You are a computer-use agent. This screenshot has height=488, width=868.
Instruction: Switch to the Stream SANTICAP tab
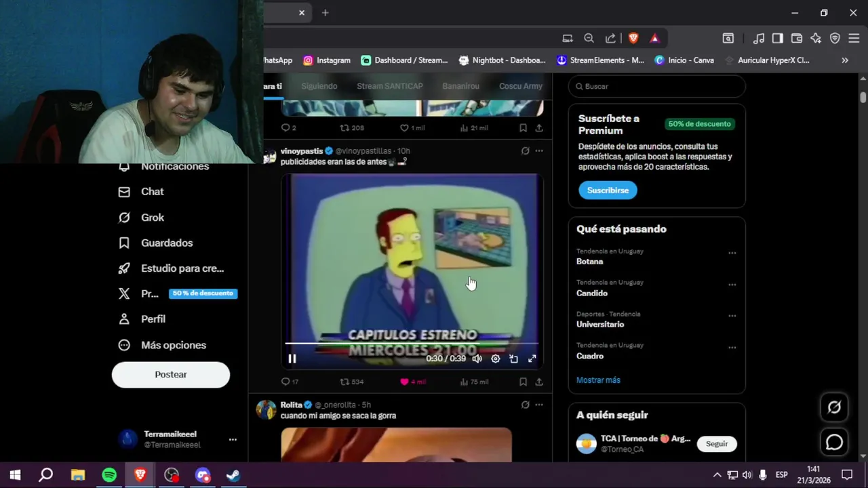[389, 86]
